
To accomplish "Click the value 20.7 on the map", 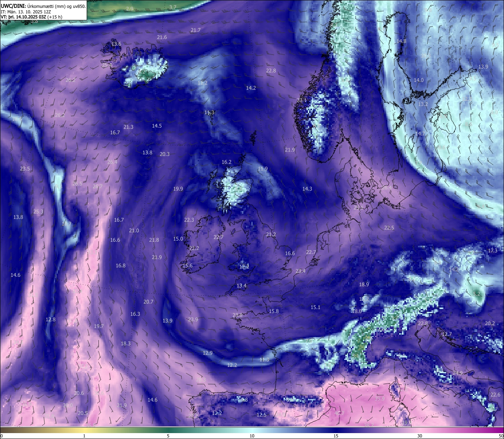I will (148, 302).
